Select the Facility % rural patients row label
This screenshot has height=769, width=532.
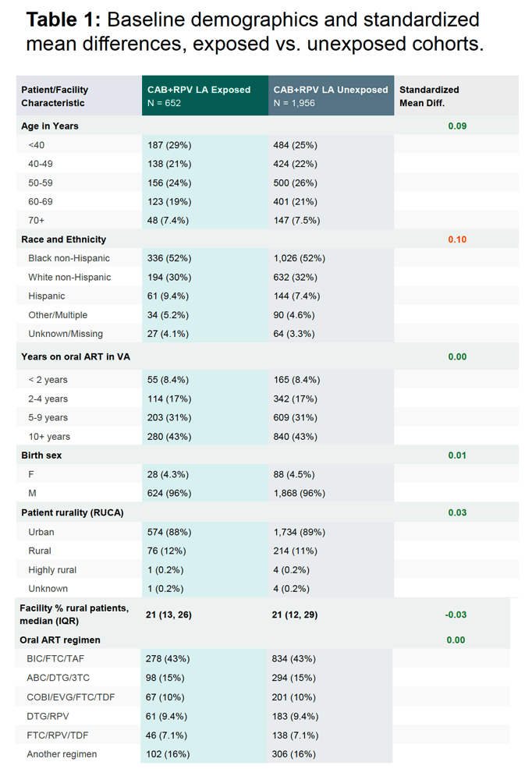pyautogui.click(x=74, y=615)
